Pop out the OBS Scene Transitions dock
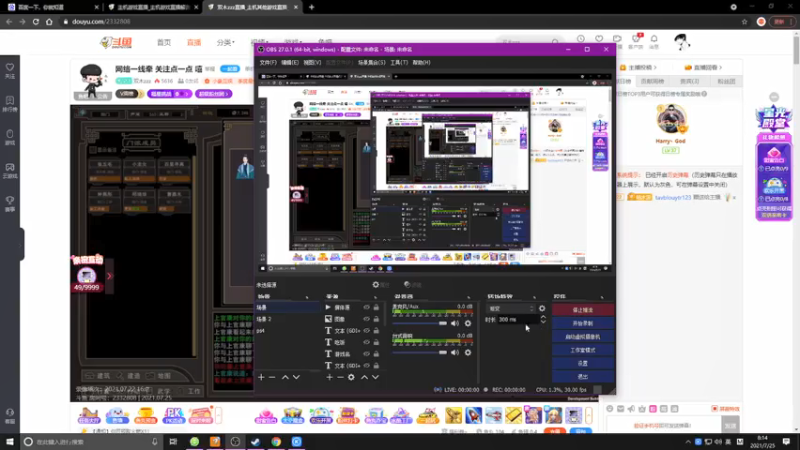Image resolution: width=800 pixels, height=450 pixels. pyautogui.click(x=534, y=296)
